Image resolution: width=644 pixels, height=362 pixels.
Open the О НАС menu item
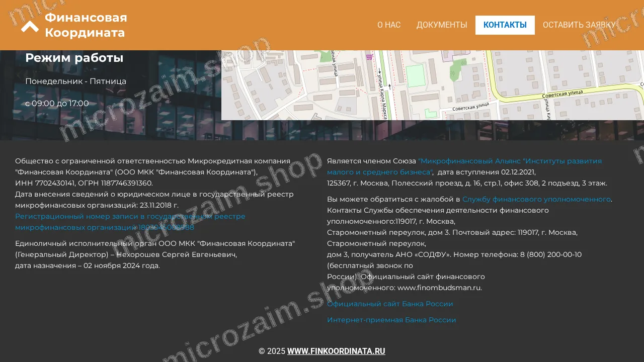pyautogui.click(x=389, y=25)
